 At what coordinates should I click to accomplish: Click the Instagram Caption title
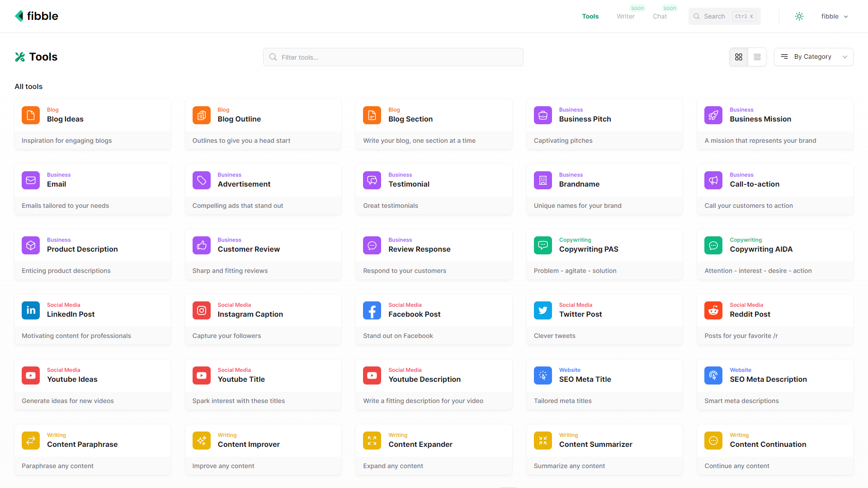point(250,314)
